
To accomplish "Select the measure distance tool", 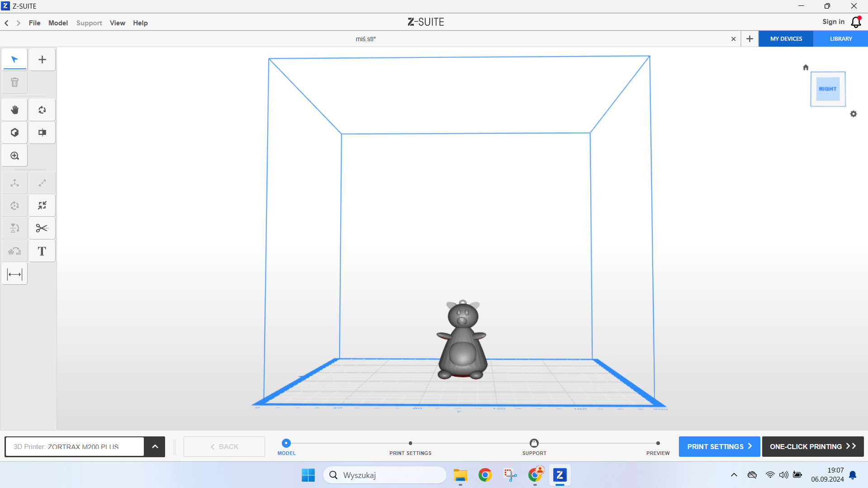I will 14,274.
